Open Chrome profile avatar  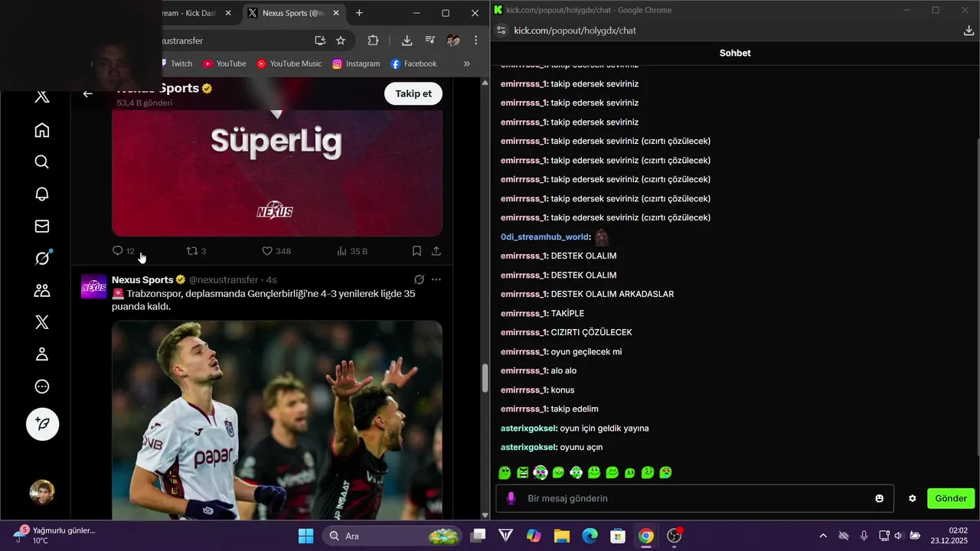tap(453, 41)
